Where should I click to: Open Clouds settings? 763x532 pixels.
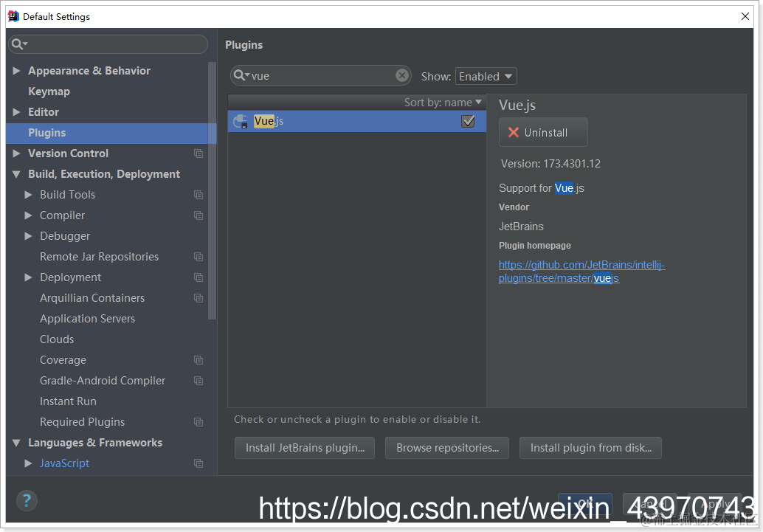[57, 339]
